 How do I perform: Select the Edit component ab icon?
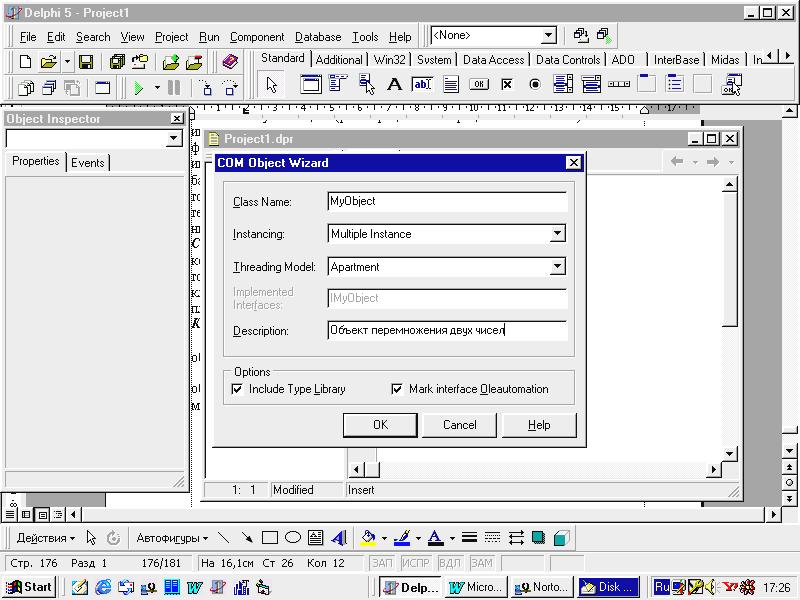coord(422,84)
